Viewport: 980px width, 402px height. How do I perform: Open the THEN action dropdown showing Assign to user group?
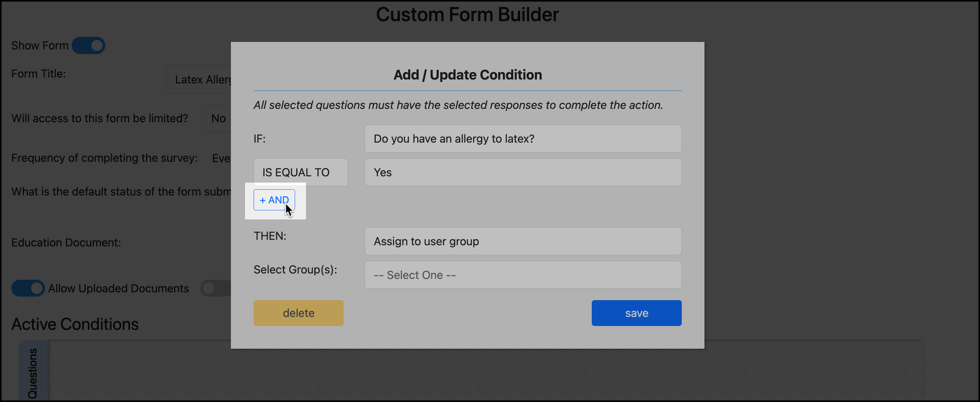[522, 241]
